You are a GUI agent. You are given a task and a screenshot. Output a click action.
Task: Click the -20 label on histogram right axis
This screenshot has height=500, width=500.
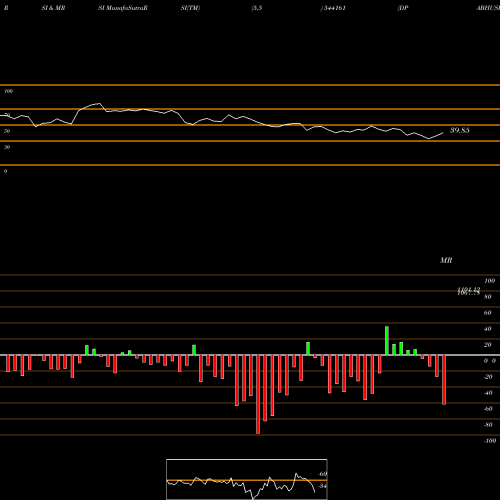tap(488, 377)
